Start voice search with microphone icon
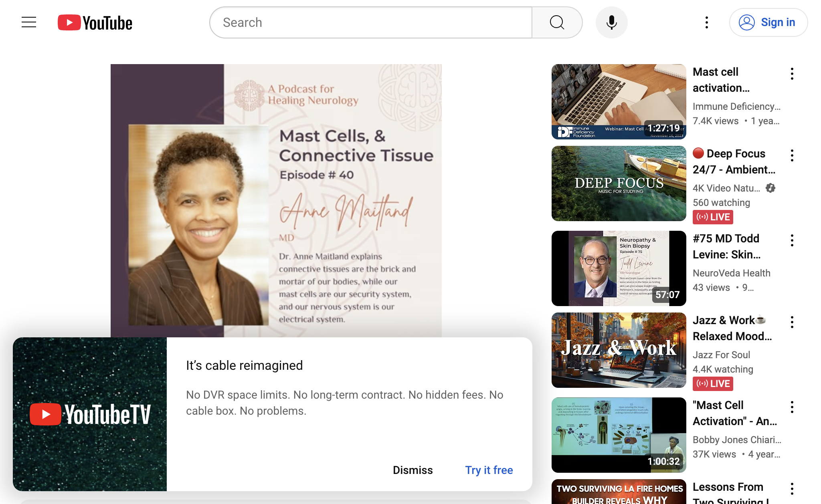 click(x=611, y=22)
